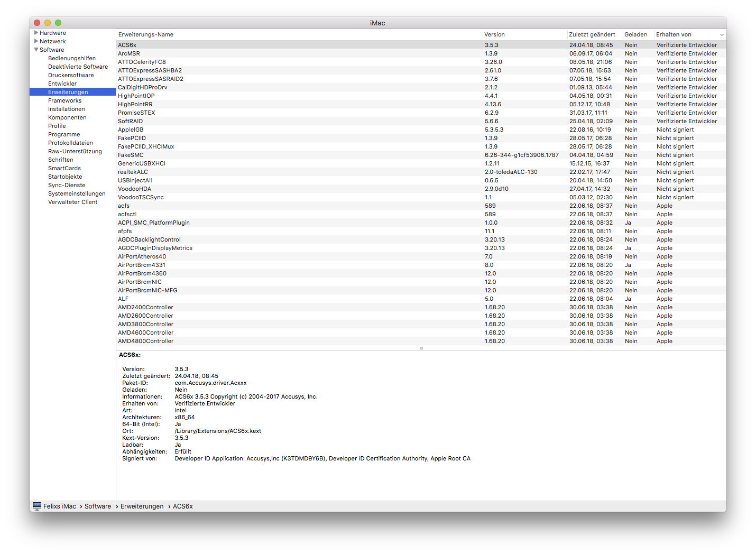Select Bedienungshilfen in the sidebar
This screenshot has height=554, width=756.
[x=72, y=58]
